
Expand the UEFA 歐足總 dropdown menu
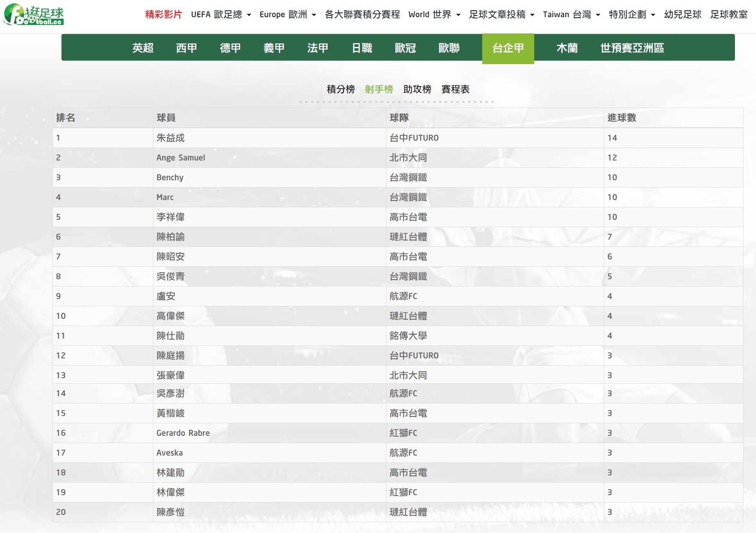[x=220, y=15]
